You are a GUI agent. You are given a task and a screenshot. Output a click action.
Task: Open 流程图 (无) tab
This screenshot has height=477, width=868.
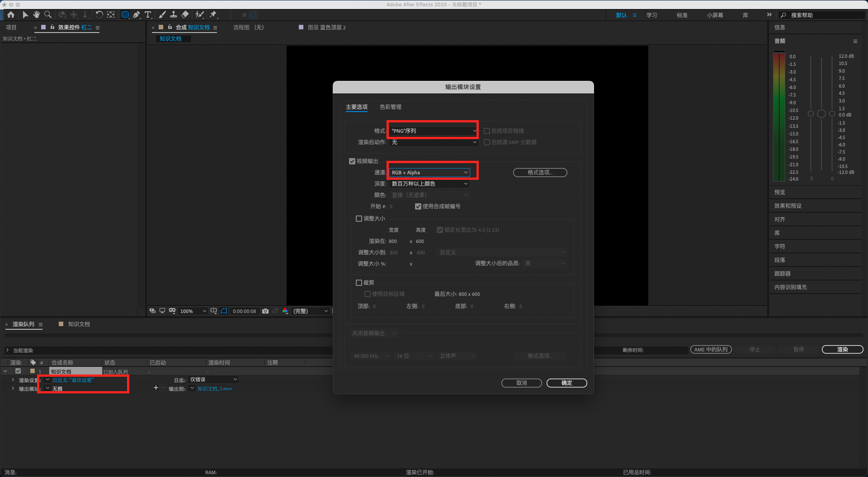click(x=248, y=28)
